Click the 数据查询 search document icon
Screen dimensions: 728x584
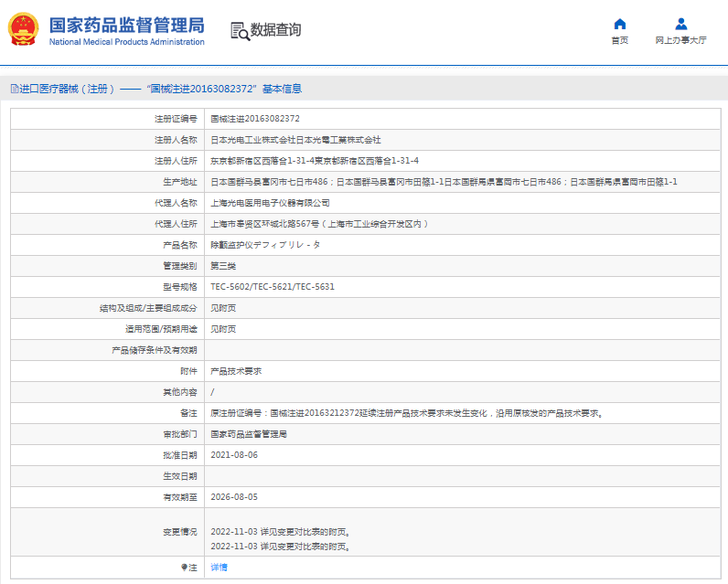click(240, 30)
